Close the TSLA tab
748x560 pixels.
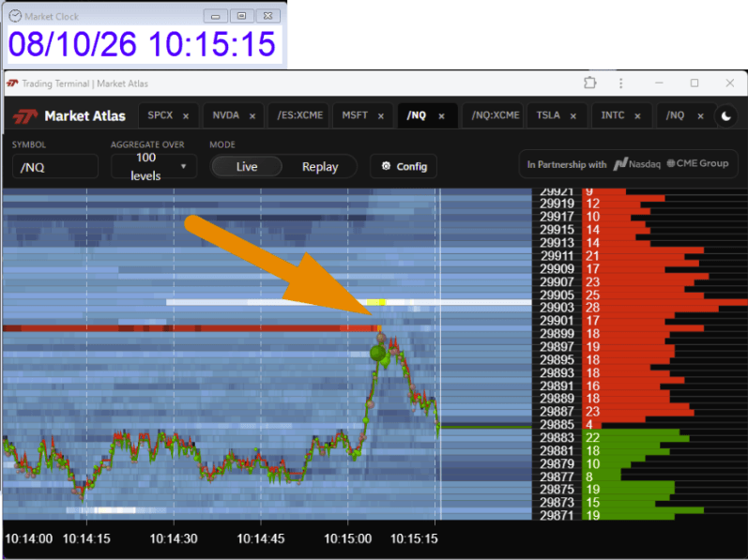573,115
